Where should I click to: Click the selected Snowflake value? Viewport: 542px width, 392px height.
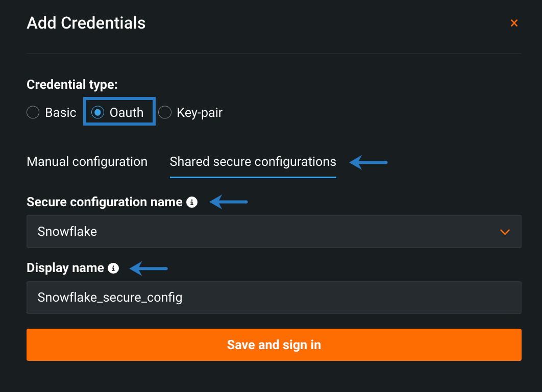67,232
